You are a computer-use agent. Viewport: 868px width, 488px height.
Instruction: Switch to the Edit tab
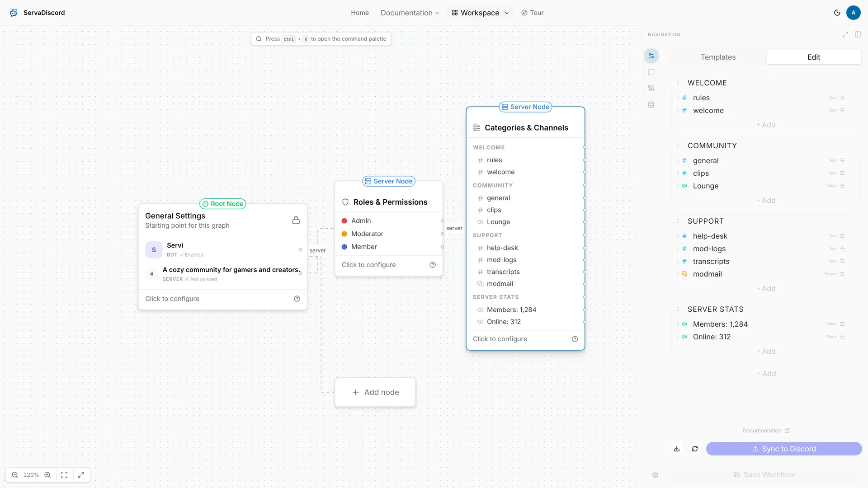[x=814, y=57]
